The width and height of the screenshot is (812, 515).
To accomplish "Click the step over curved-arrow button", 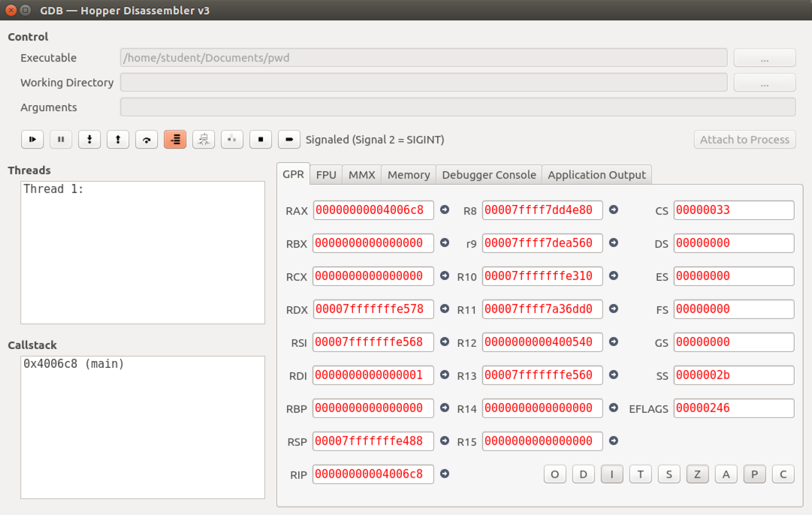I will [146, 140].
